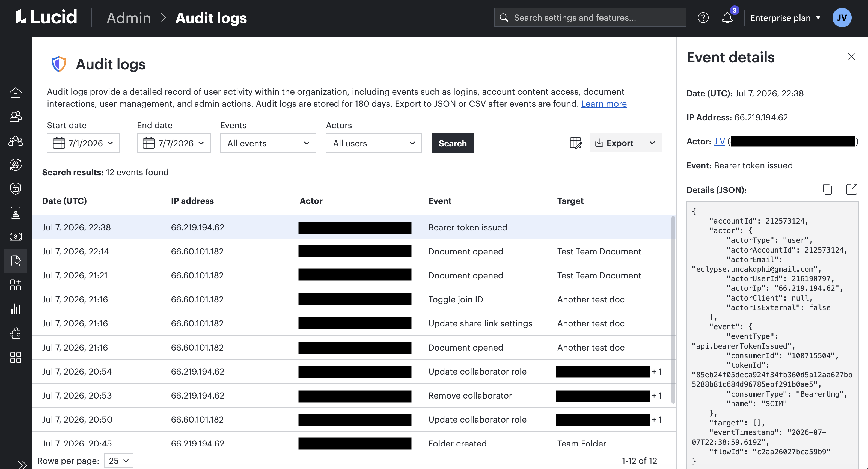Image resolution: width=868 pixels, height=469 pixels.
Task: Click Another test doc in 21:16 Document opened row
Action: pos(591,347)
